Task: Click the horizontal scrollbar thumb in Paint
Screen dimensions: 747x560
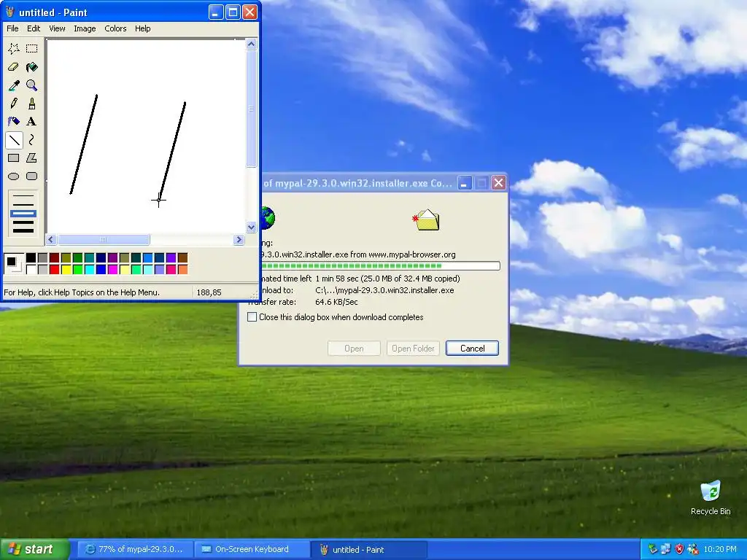Action: [104, 239]
